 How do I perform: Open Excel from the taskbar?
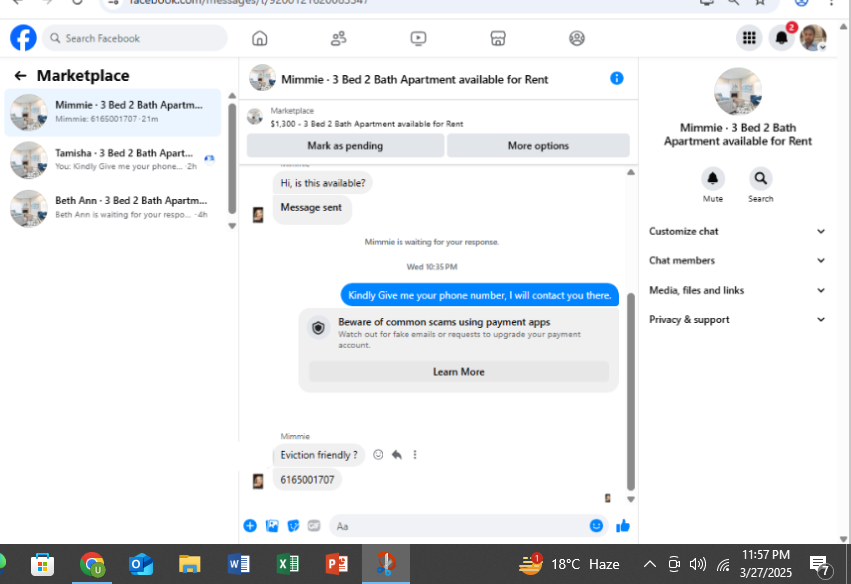tap(288, 564)
